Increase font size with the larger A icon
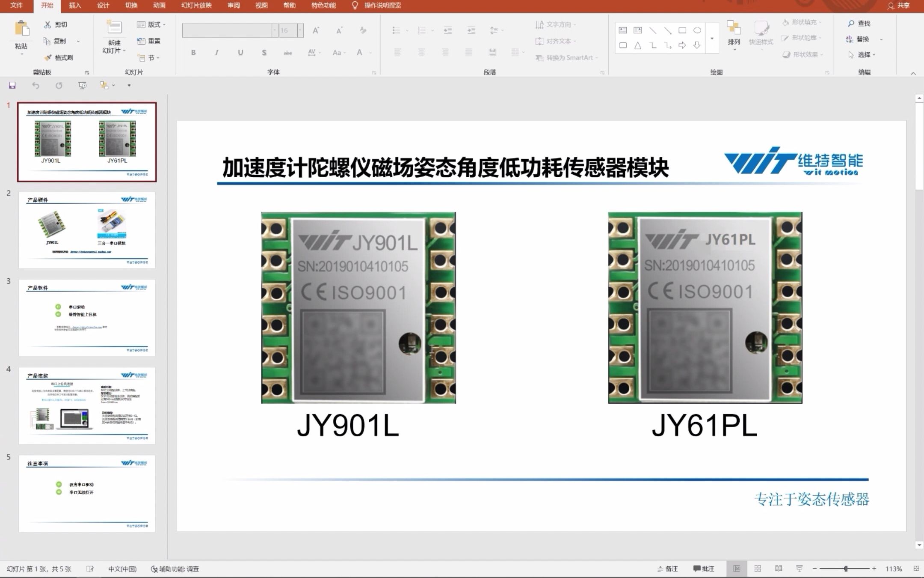This screenshot has height=578, width=924. click(316, 30)
